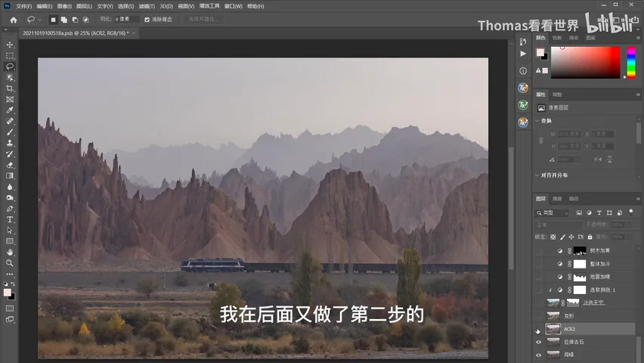The height and width of the screenshot is (363, 644).
Task: Select the Object Selection tool
Action: coord(10,77)
